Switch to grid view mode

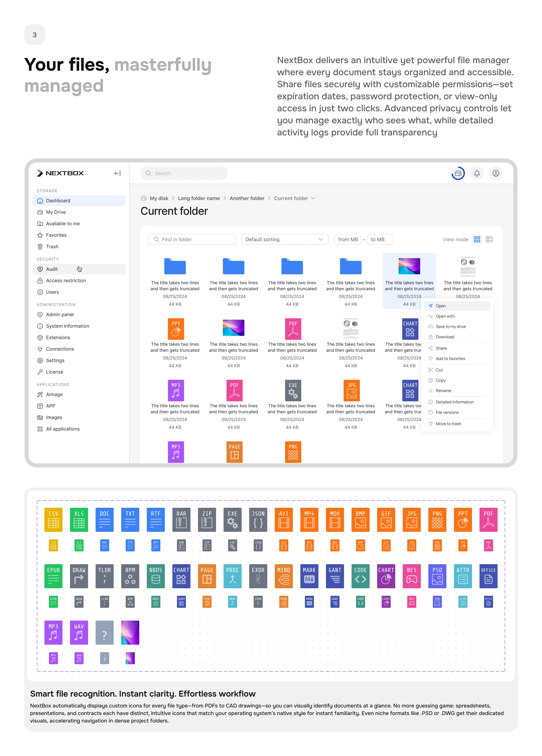477,239
